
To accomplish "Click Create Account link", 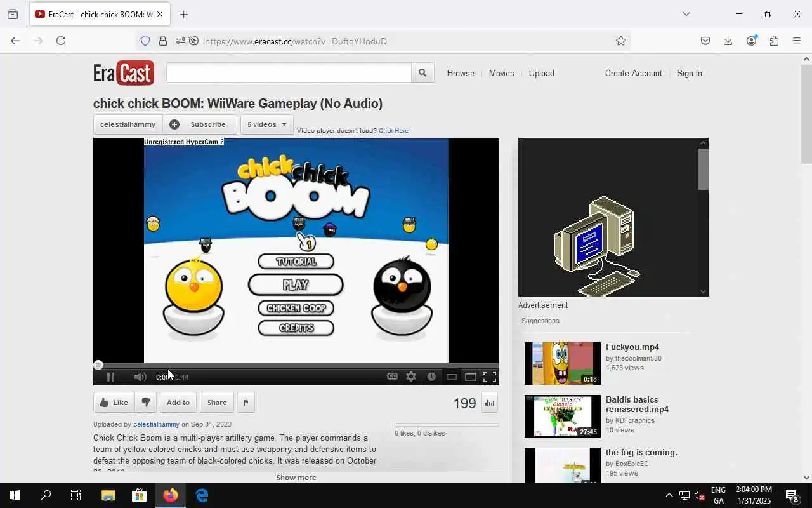I will pos(633,73).
